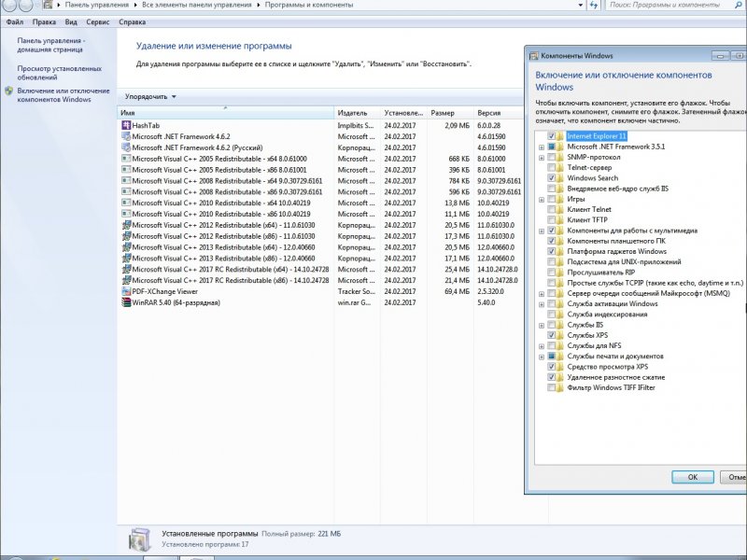Sort programs by the Размер column header
Viewport: 747px width, 560px height.
pos(450,113)
